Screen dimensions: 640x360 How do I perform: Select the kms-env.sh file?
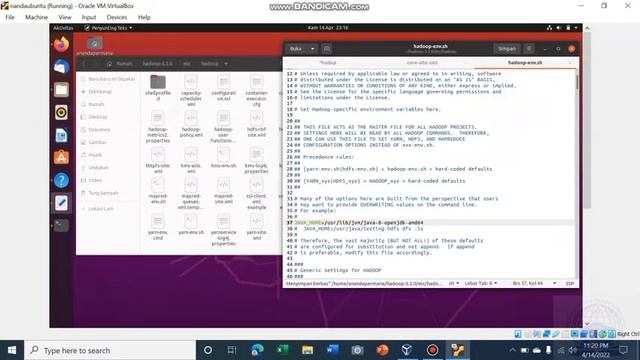[223, 158]
